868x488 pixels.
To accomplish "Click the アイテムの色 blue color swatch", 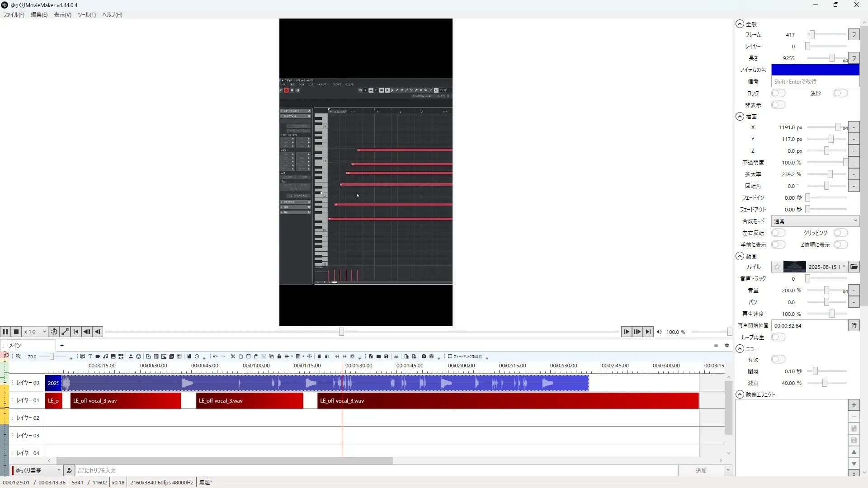I will [x=815, y=70].
